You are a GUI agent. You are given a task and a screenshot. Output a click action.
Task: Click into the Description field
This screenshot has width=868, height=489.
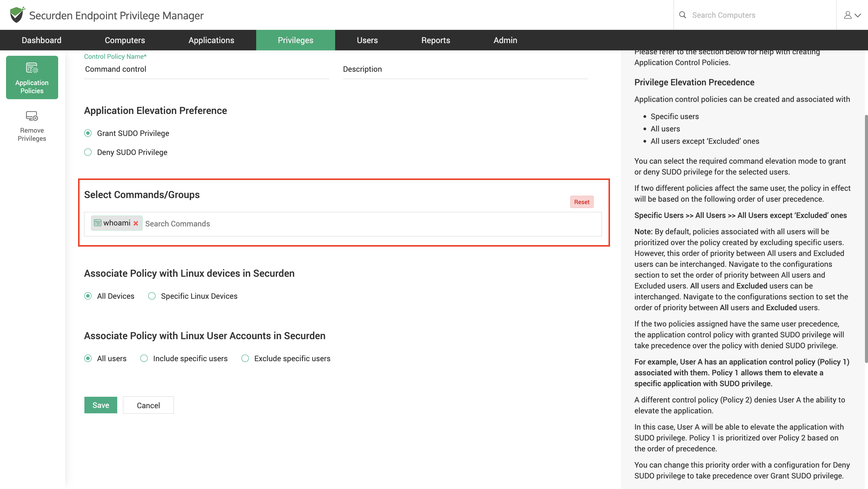pyautogui.click(x=465, y=69)
